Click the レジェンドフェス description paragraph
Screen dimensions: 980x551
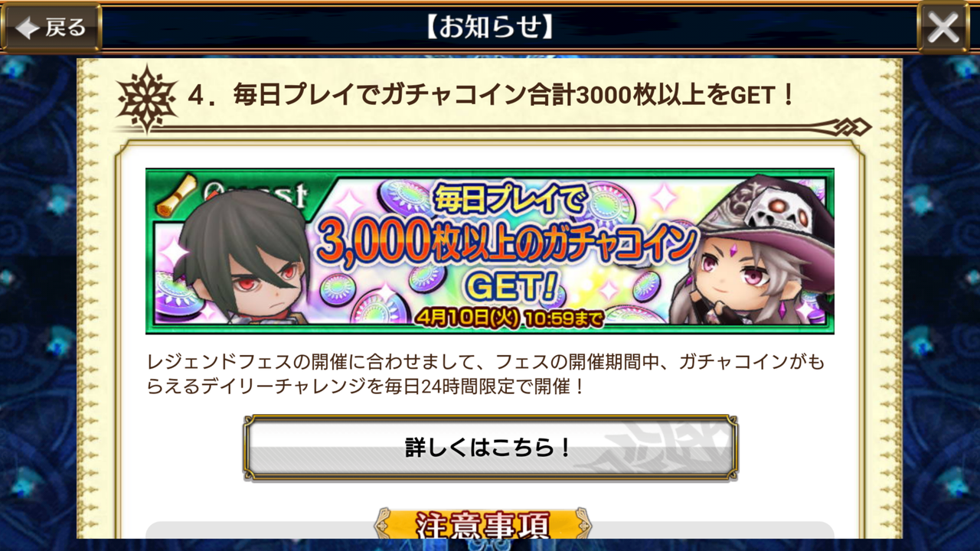[x=485, y=374]
